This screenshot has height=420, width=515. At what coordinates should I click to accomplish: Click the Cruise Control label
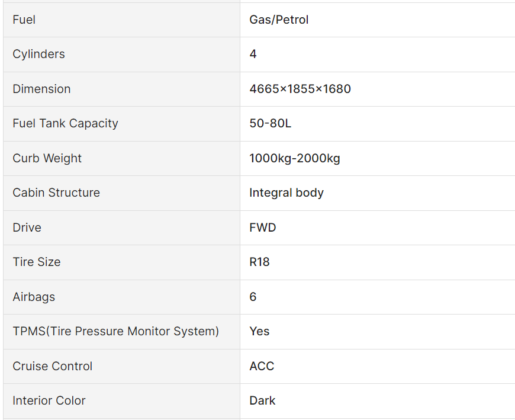click(x=53, y=367)
